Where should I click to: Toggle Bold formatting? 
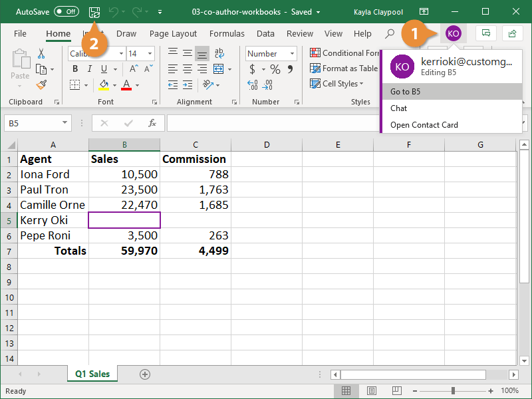[75, 69]
